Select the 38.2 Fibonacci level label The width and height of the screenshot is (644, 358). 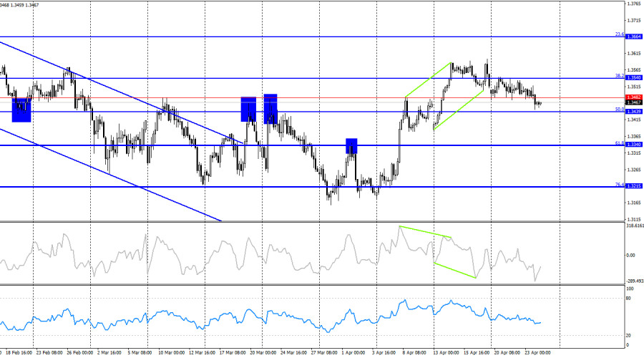click(620, 76)
